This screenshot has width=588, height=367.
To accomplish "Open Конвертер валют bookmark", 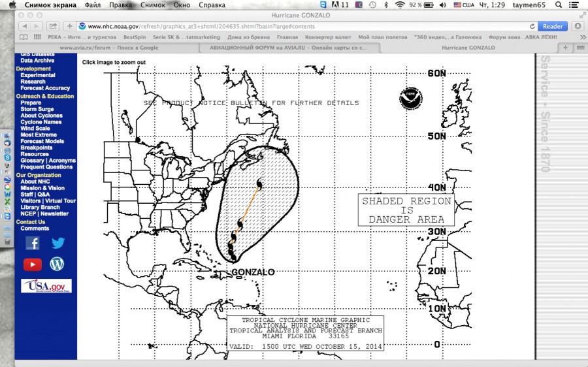I will (x=328, y=37).
